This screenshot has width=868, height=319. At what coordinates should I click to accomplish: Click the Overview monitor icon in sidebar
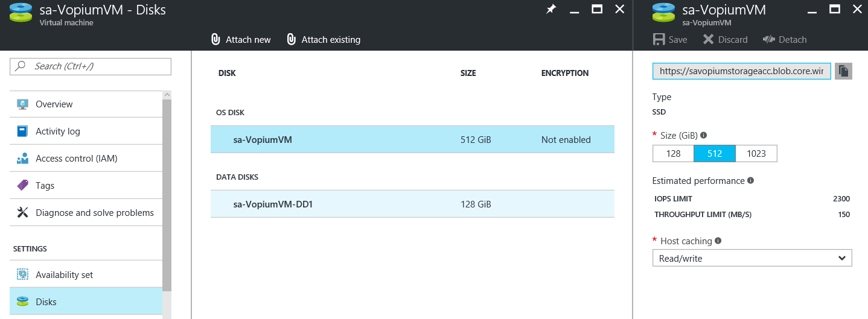[23, 104]
